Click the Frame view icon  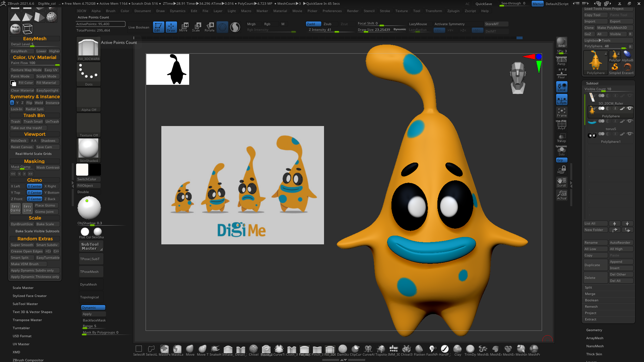[x=561, y=112]
